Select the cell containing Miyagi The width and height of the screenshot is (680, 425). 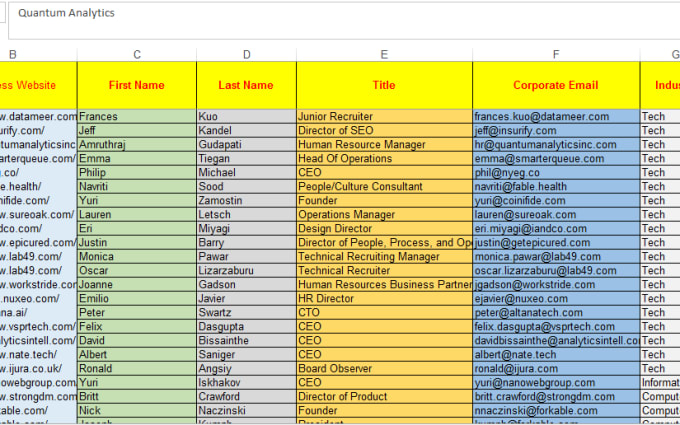pyautogui.click(x=247, y=229)
